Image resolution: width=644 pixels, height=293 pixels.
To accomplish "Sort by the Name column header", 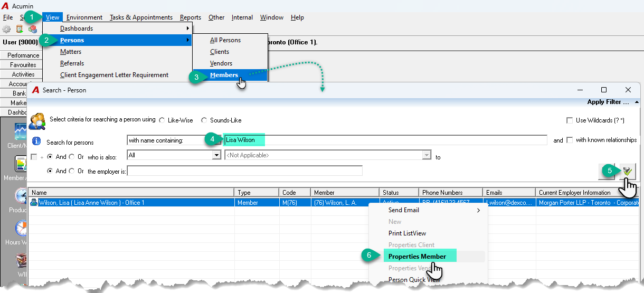I will 132,193.
